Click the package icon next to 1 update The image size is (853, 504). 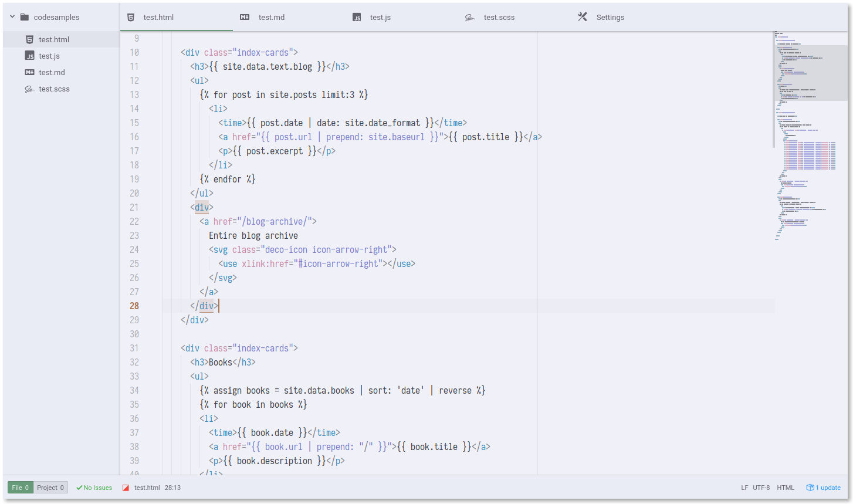(x=810, y=488)
